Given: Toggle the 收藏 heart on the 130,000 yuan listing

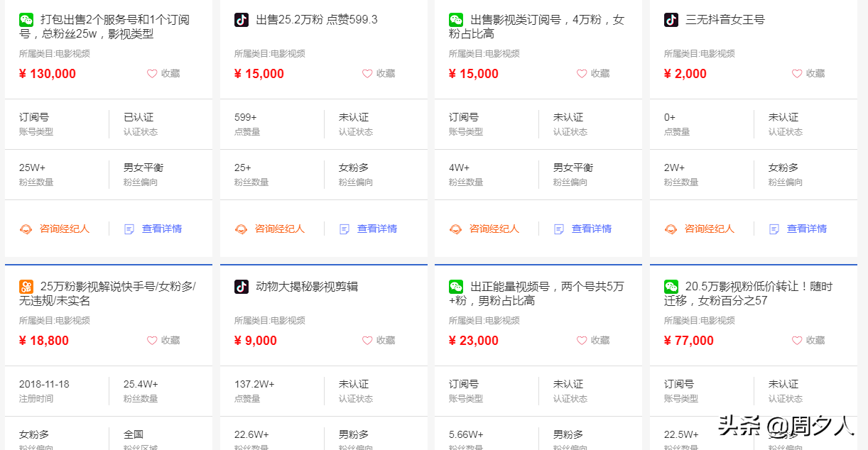Looking at the screenshot, I should pyautogui.click(x=151, y=73).
